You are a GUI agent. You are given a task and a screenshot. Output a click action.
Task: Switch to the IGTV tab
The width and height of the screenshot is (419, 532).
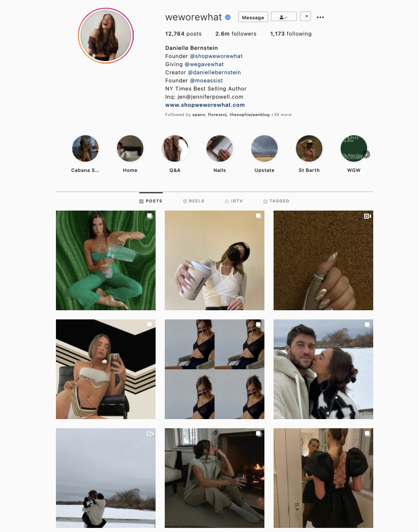pyautogui.click(x=234, y=201)
